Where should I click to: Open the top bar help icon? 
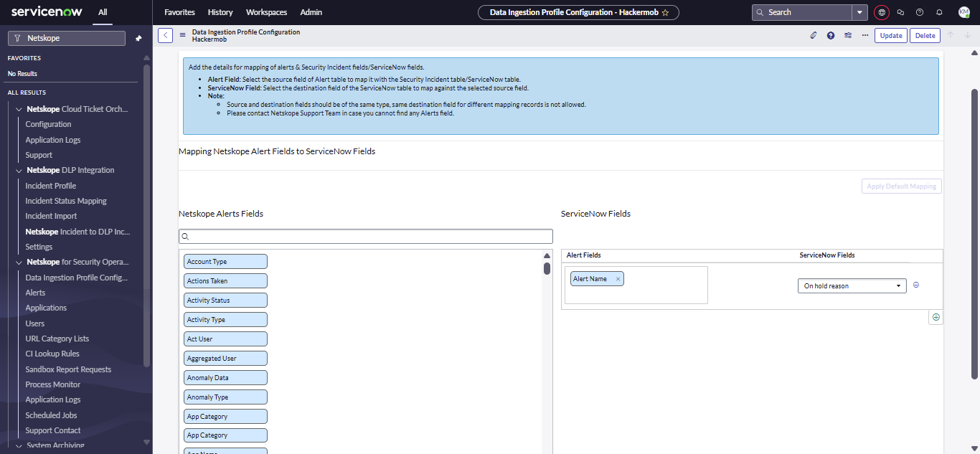click(x=920, y=12)
